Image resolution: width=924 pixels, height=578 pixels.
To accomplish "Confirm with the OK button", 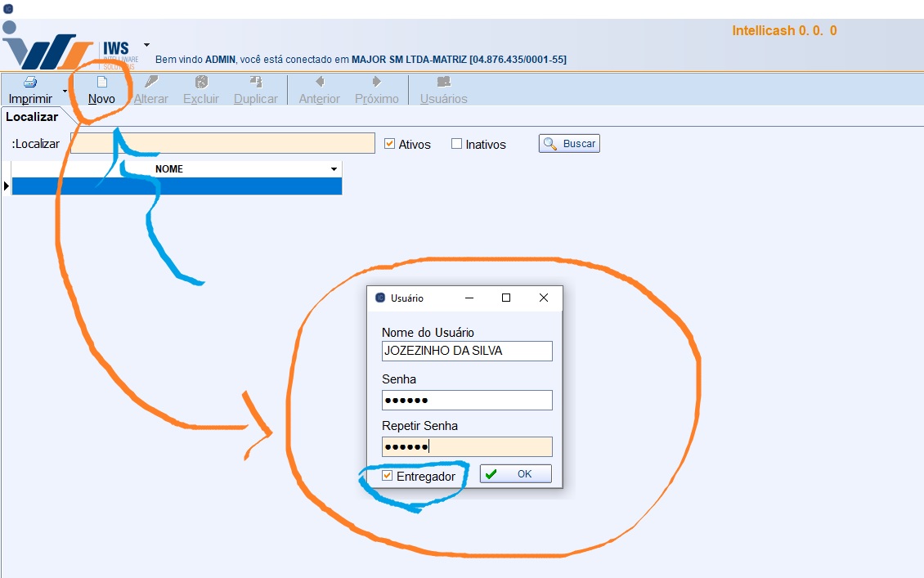I will (x=515, y=474).
